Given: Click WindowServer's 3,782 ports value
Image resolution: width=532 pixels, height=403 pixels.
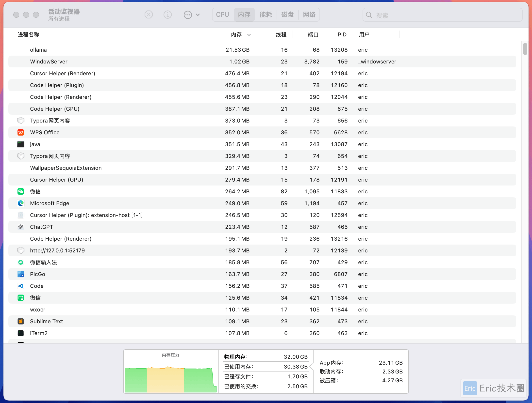Looking at the screenshot, I should tap(312, 62).
